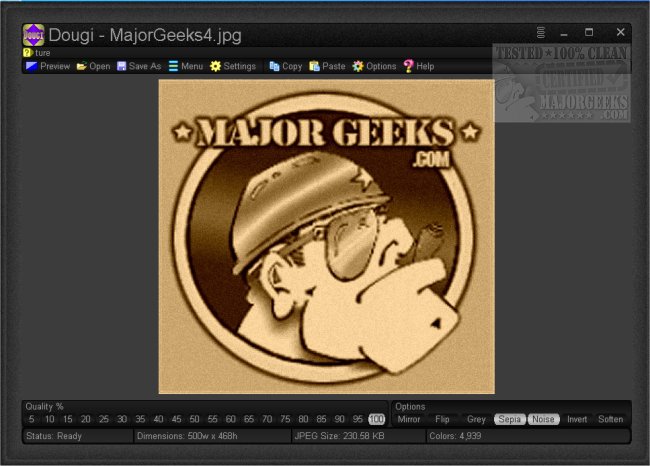This screenshot has height=466, width=650.
Task: Set JPEG quality to 75
Action: coord(285,419)
